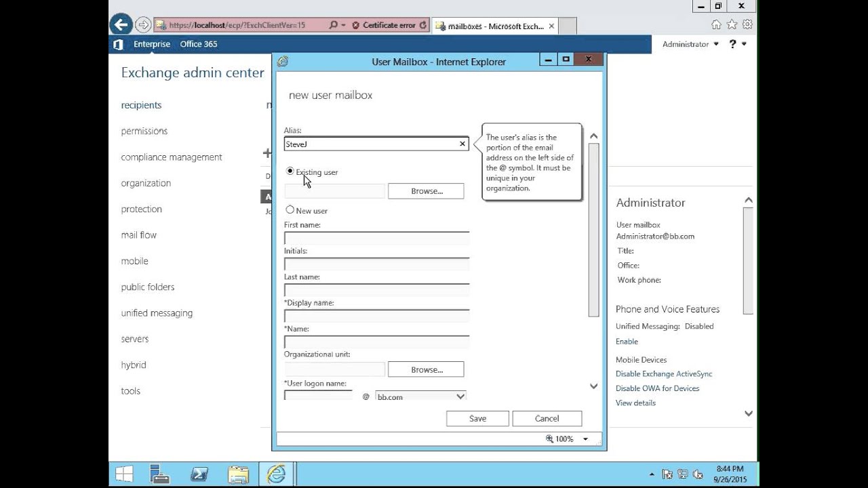Select the Existing user radio button
The image size is (868, 488).
click(290, 171)
